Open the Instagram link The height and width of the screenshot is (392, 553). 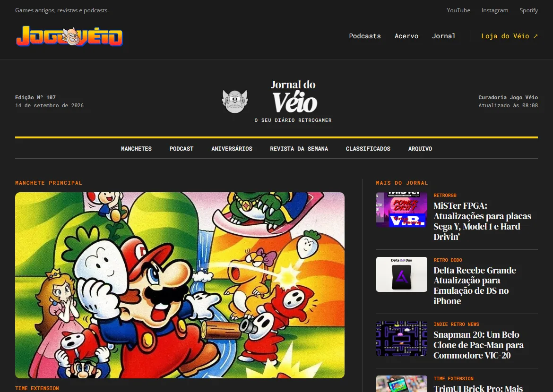pyautogui.click(x=495, y=10)
